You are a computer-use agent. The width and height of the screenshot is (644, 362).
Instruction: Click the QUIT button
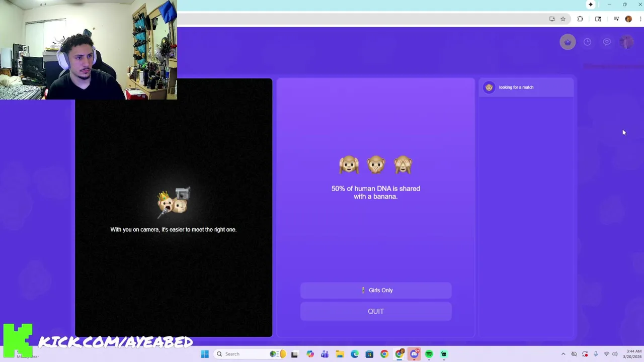376,311
